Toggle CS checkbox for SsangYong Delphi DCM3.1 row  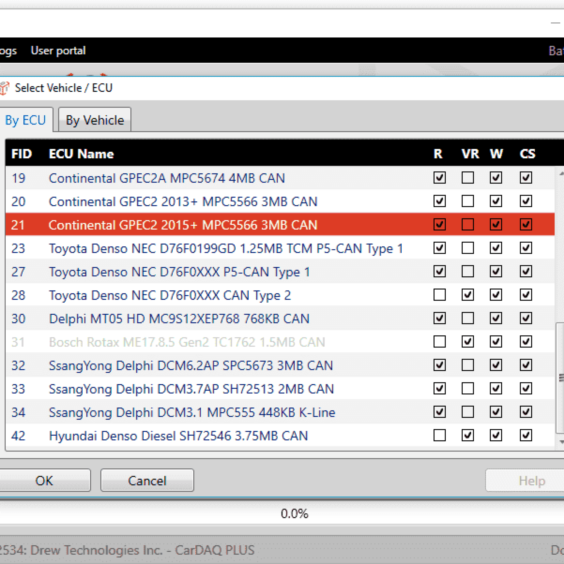(526, 412)
